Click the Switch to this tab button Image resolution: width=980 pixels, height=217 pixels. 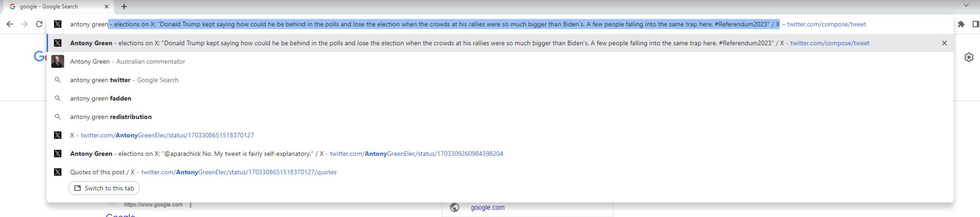coord(104,188)
